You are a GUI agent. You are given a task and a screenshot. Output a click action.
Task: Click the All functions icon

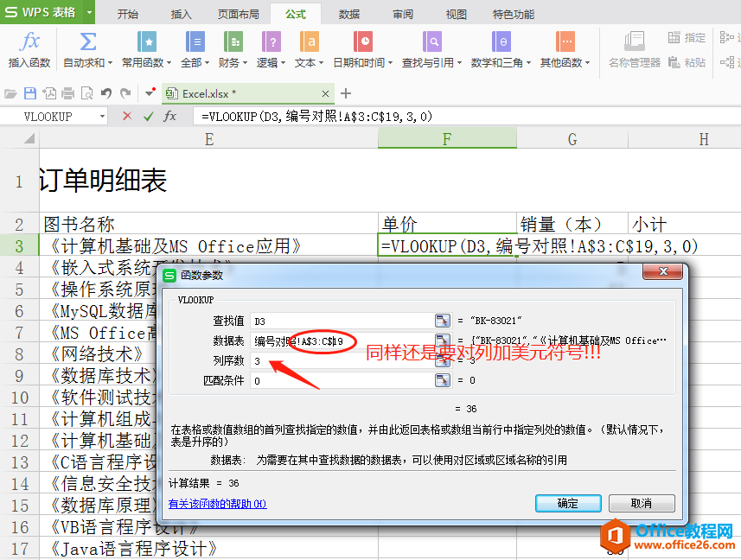195,41
